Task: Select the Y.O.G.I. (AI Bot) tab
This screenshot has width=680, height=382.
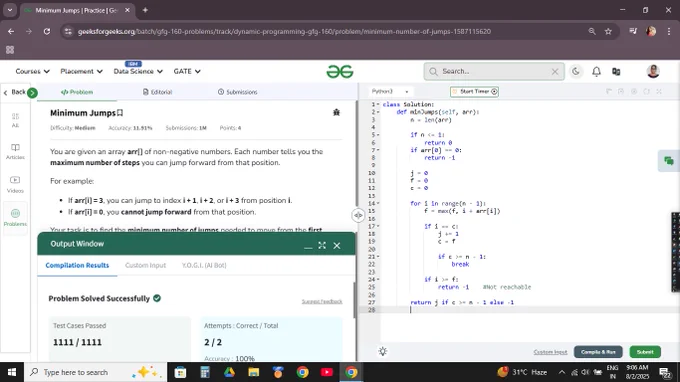Action: point(204,265)
